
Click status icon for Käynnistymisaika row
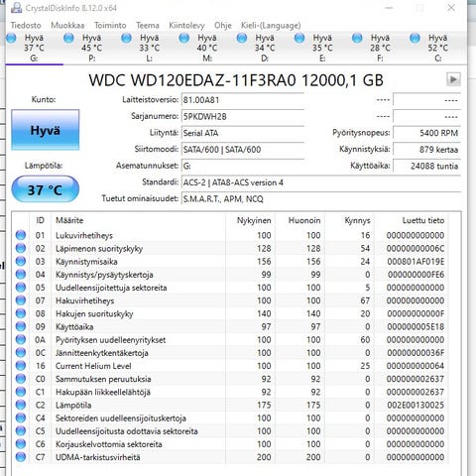coord(21,261)
